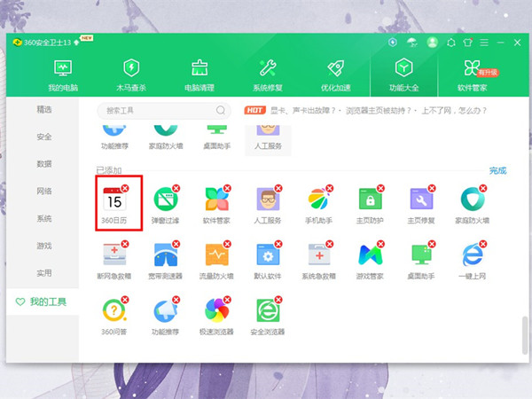Open the 一键上网 tool
Image resolution: width=532 pixels, height=399 pixels.
click(473, 261)
